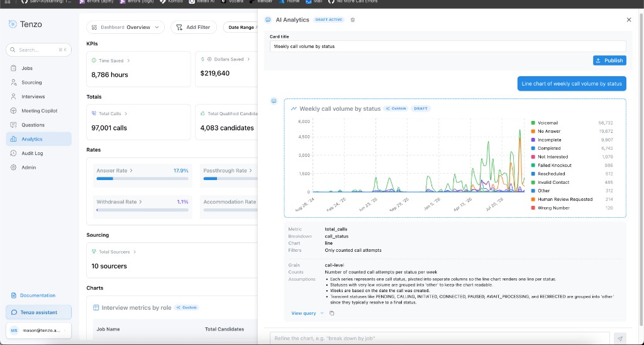This screenshot has width=644, height=345.
Task: Select Meeting Copilot in sidebar
Action: [38, 111]
